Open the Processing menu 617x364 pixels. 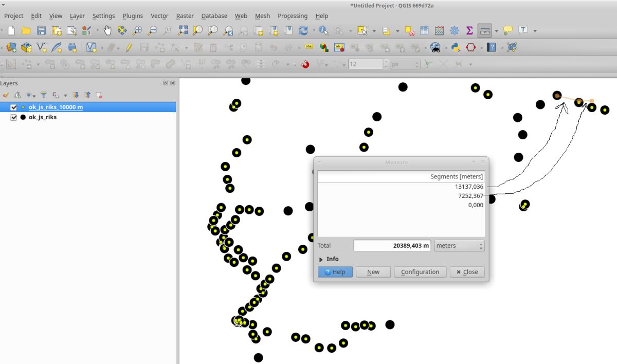pyautogui.click(x=293, y=16)
